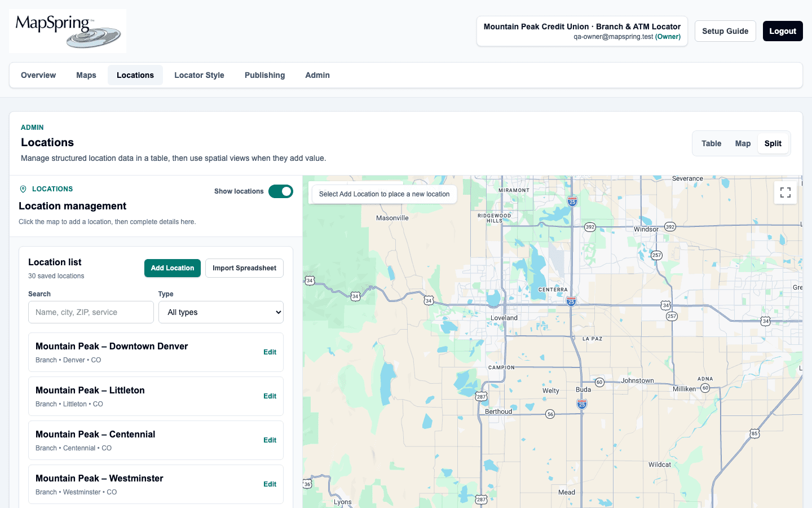This screenshot has height=508, width=812.
Task: Click the Milliken label on map
Action: click(685, 389)
